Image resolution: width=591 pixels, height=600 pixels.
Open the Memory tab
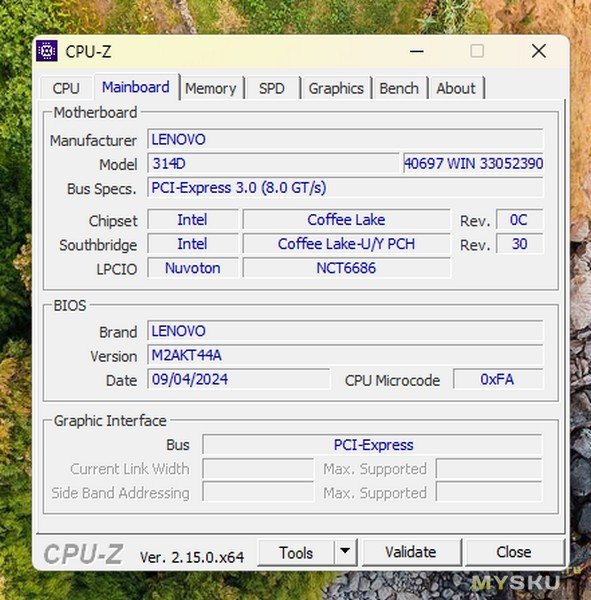tap(211, 88)
